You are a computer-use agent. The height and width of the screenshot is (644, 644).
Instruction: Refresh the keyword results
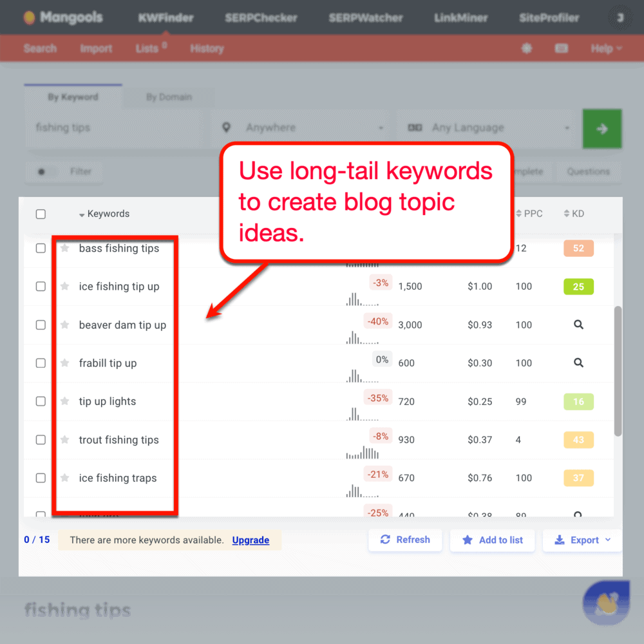click(405, 540)
